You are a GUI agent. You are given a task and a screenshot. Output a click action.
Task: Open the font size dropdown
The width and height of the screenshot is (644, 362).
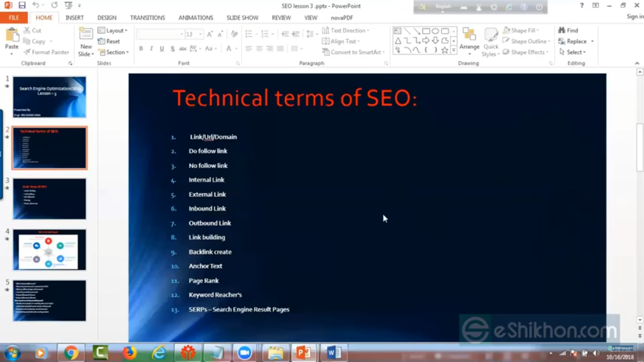point(200,34)
